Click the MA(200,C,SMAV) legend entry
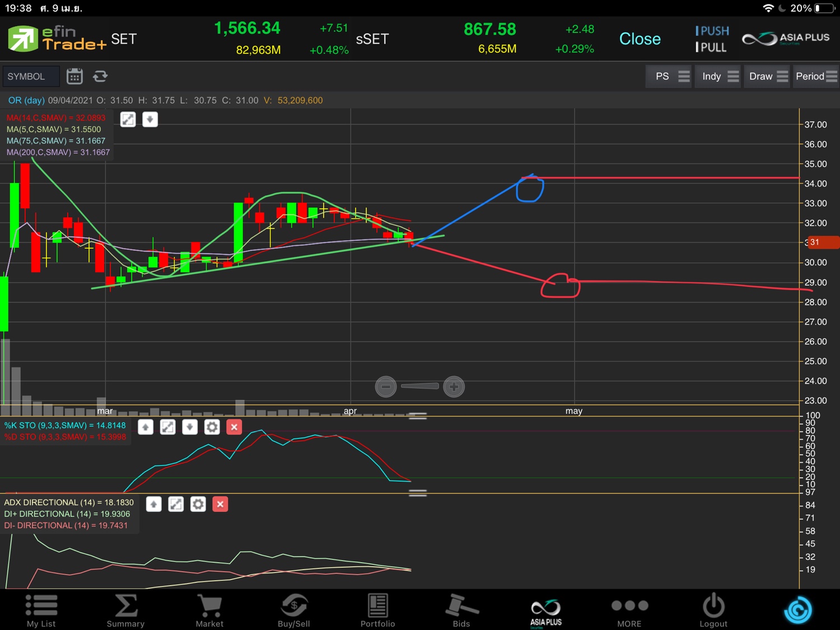This screenshot has height=630, width=840. click(58, 152)
